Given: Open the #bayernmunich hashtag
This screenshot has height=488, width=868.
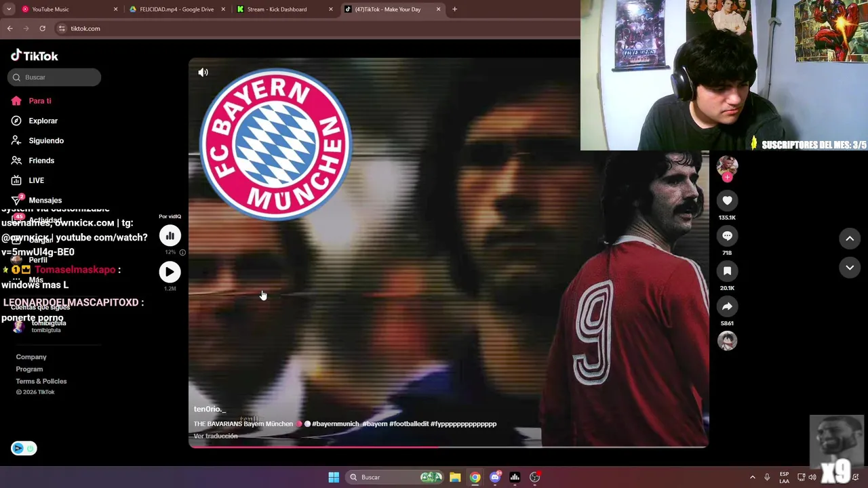Looking at the screenshot, I should click(335, 424).
